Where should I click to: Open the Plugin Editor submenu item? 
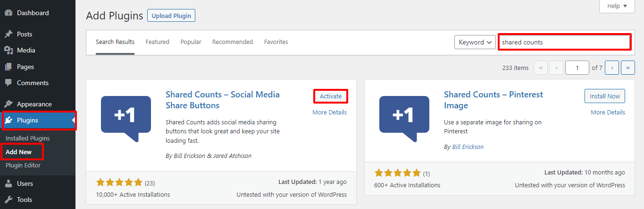coord(23,165)
